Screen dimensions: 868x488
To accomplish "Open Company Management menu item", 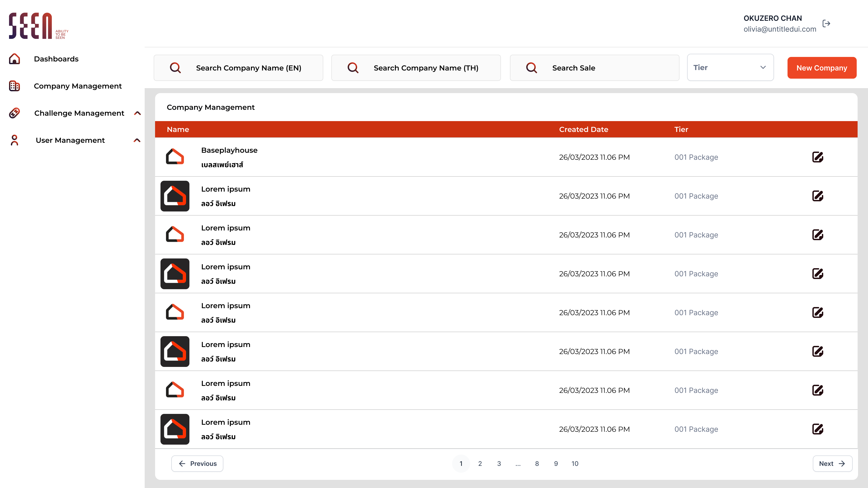I will tap(78, 86).
